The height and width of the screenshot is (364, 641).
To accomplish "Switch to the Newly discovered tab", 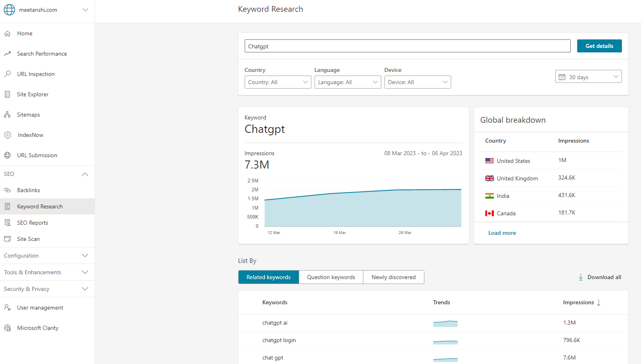I will [x=393, y=277].
